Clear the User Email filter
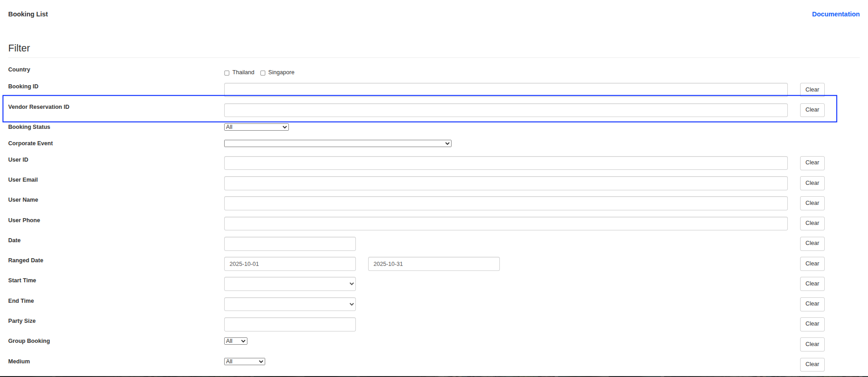The height and width of the screenshot is (377, 868). [x=812, y=183]
